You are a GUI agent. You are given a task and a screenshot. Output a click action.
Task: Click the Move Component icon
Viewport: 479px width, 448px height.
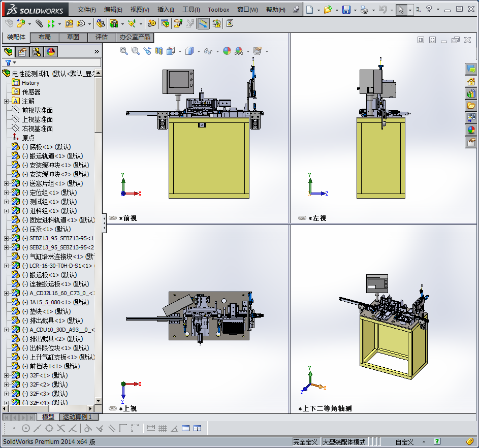click(81, 23)
